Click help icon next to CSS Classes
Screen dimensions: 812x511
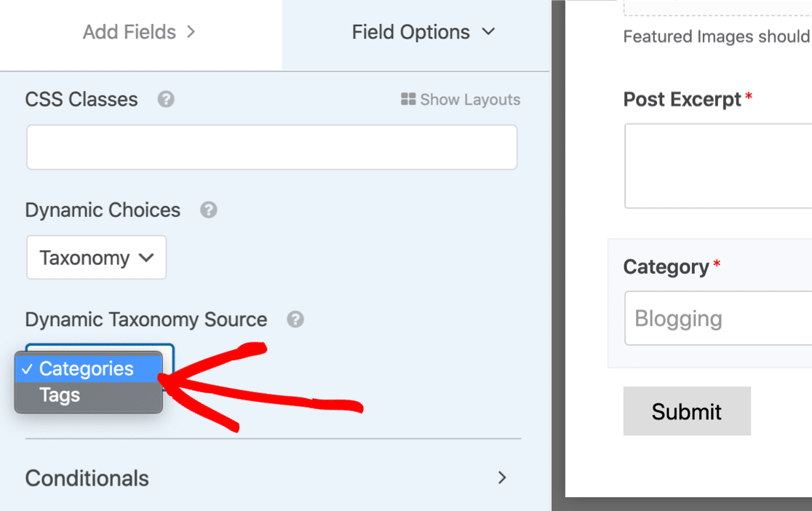click(x=166, y=99)
